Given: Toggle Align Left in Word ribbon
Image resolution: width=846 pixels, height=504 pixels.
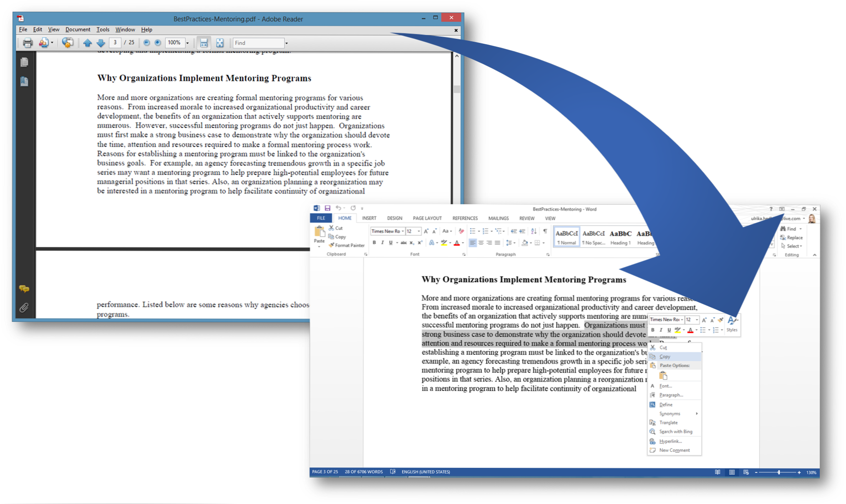Looking at the screenshot, I should pos(473,243).
